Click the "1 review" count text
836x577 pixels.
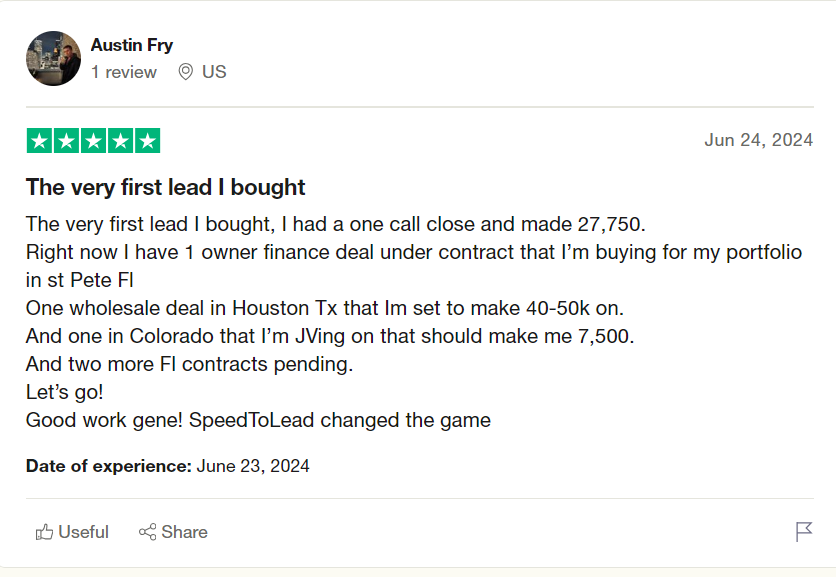[124, 72]
